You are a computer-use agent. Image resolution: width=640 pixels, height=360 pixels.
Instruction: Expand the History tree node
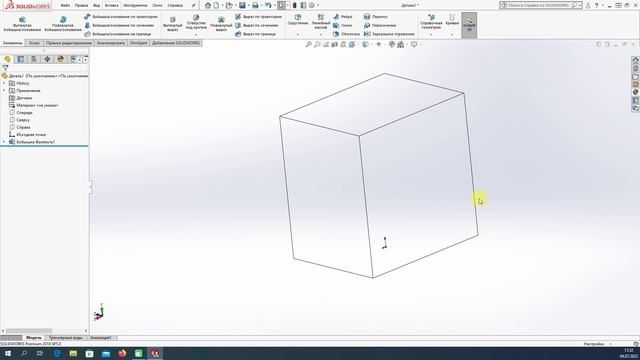[4, 83]
